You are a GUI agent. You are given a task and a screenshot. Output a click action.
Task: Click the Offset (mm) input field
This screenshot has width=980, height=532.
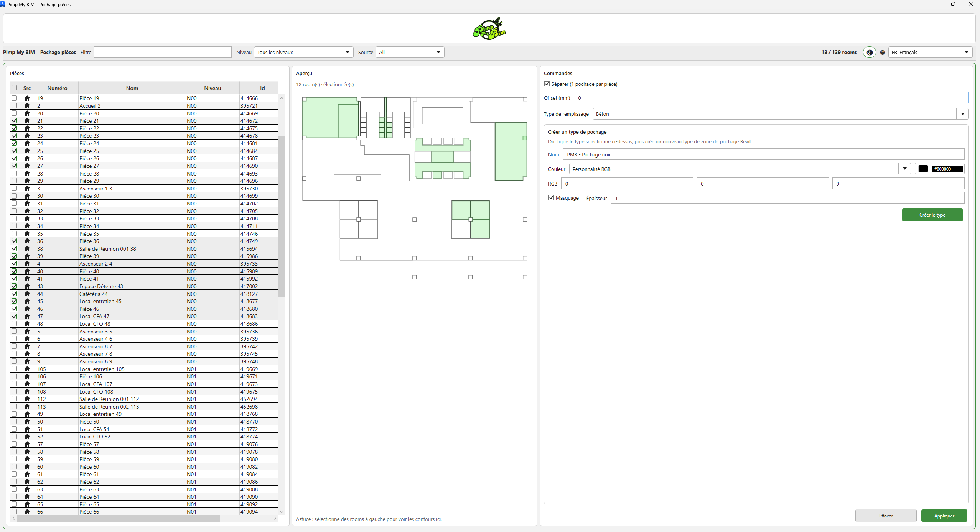pyautogui.click(x=771, y=98)
